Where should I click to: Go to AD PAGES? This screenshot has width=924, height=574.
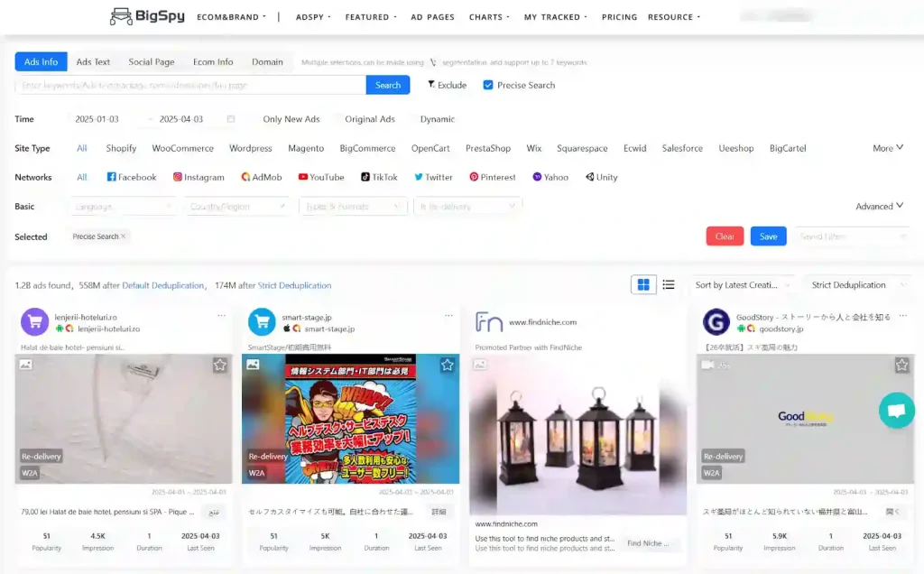[x=432, y=17]
